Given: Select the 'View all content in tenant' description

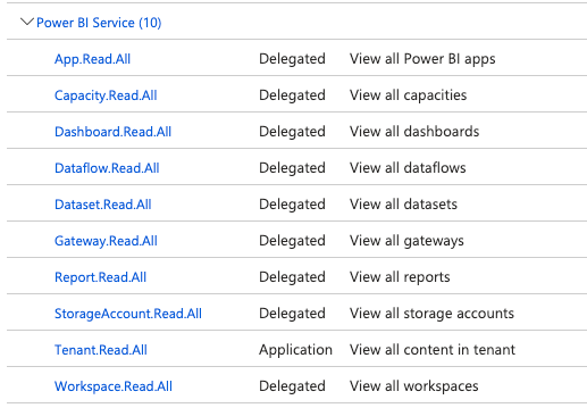Looking at the screenshot, I should pyautogui.click(x=432, y=350).
